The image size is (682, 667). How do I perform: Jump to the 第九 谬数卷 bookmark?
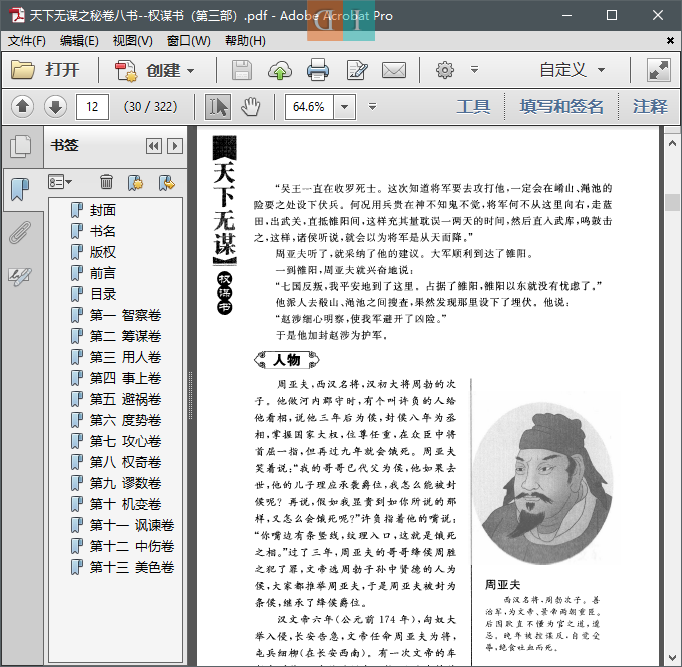(125, 483)
